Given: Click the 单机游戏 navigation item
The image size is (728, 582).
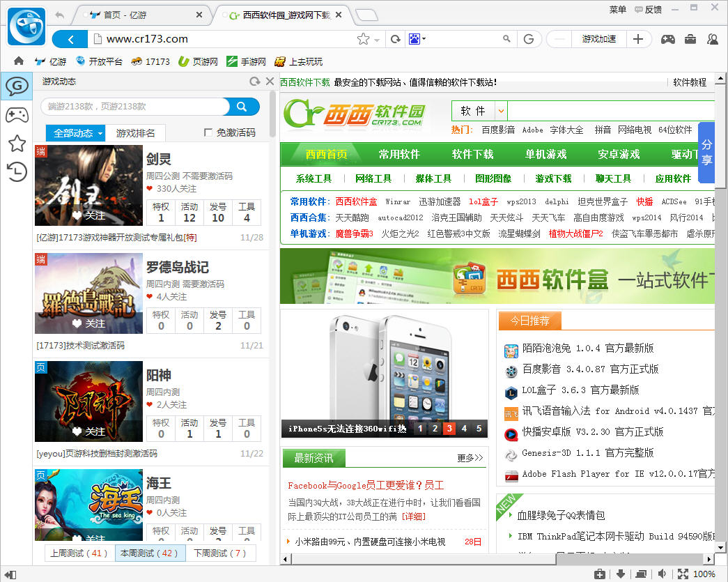Looking at the screenshot, I should point(545,154).
